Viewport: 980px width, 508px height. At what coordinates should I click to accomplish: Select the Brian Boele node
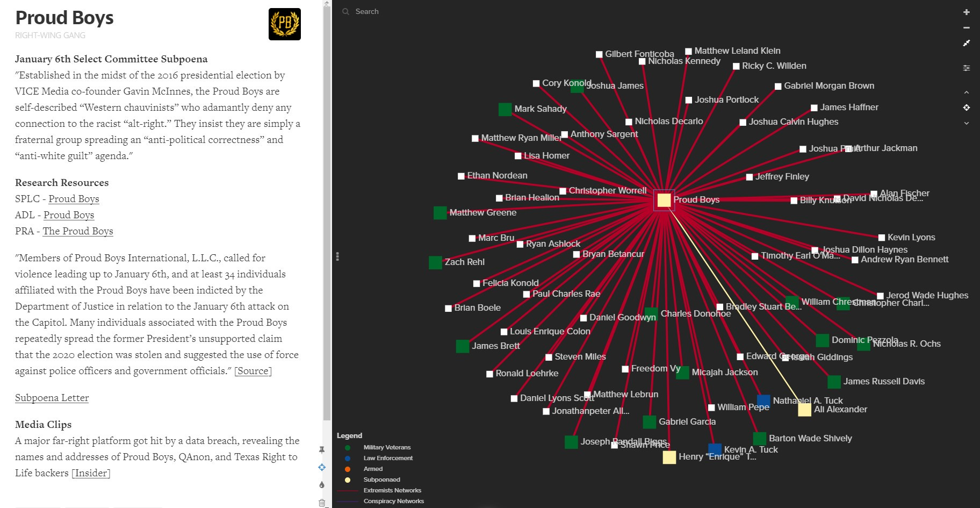(448, 308)
